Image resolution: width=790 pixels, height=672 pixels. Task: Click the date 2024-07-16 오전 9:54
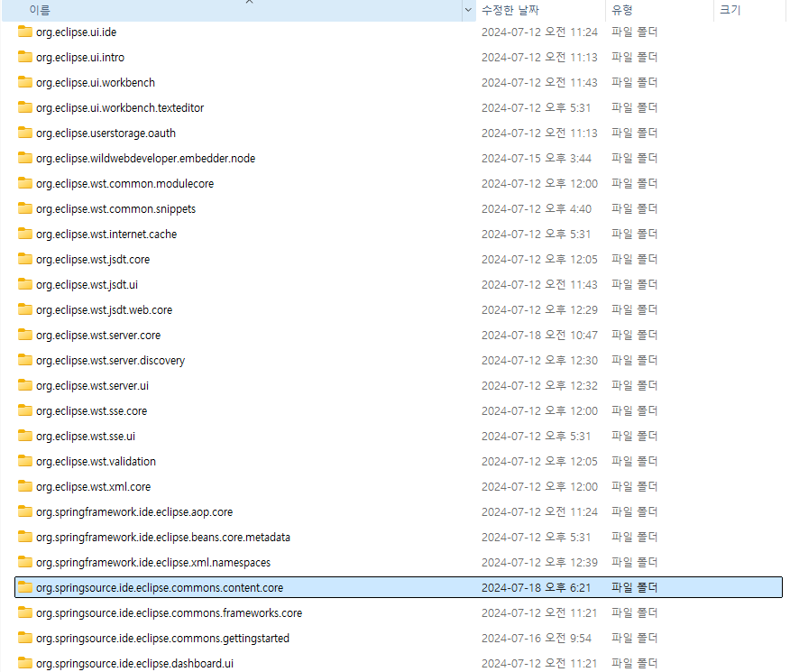pos(537,639)
